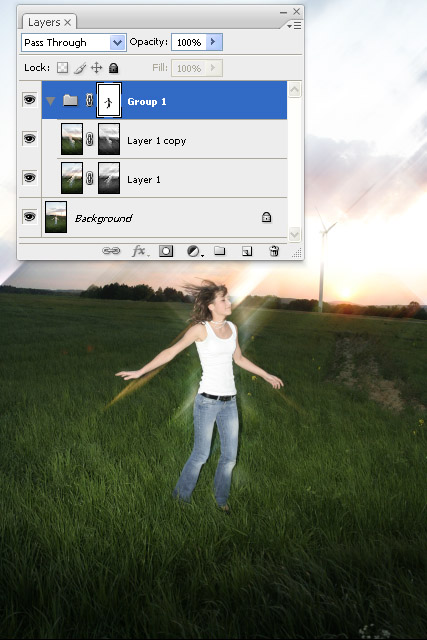
Task: Click layers list scroll down arrow
Action: pos(295,234)
